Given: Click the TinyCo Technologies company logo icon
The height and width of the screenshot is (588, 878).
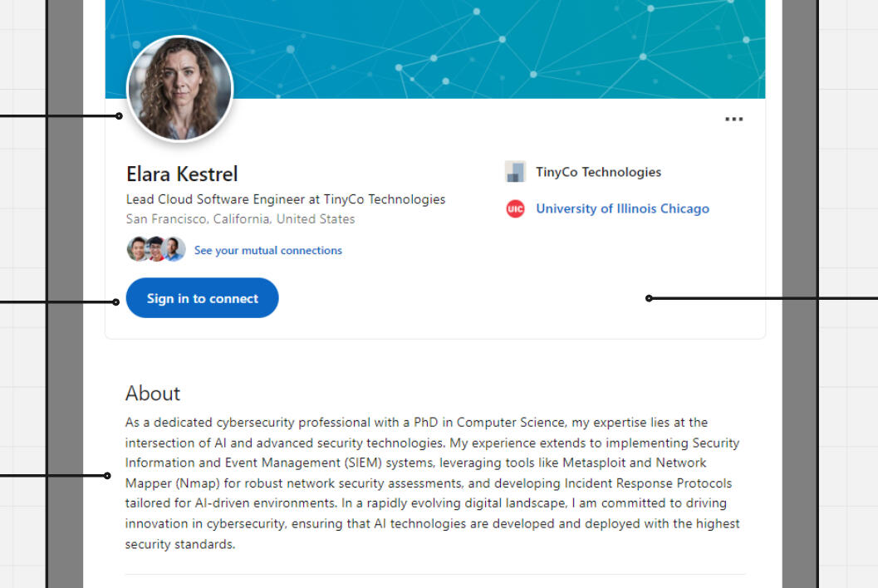Looking at the screenshot, I should coord(515,172).
